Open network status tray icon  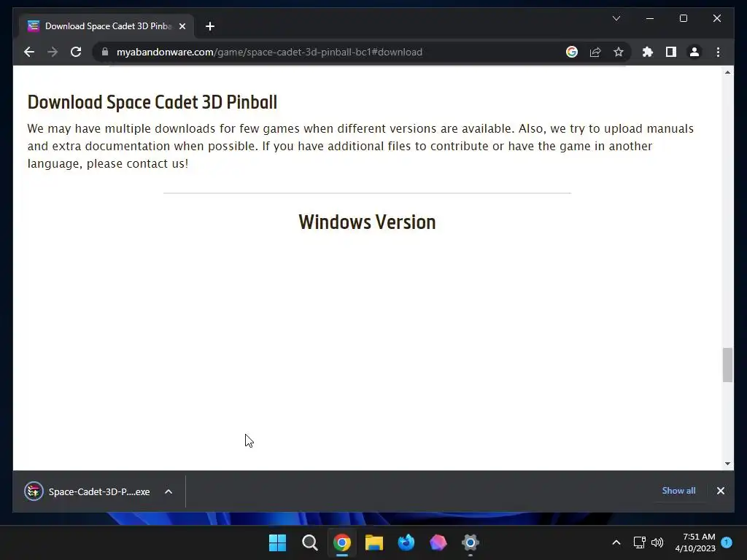pos(639,542)
